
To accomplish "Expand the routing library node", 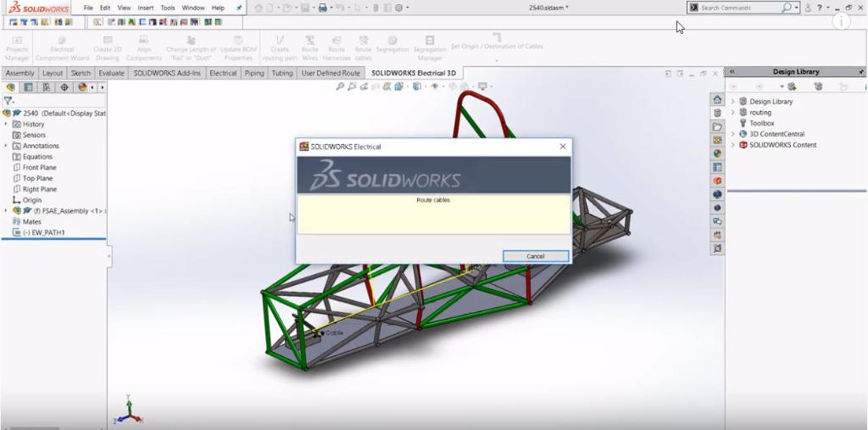I will (733, 112).
